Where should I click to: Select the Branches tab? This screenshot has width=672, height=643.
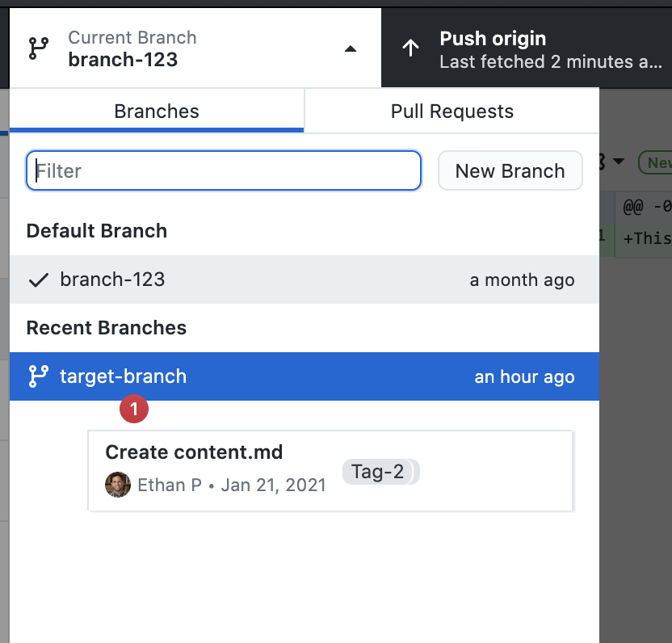click(156, 111)
